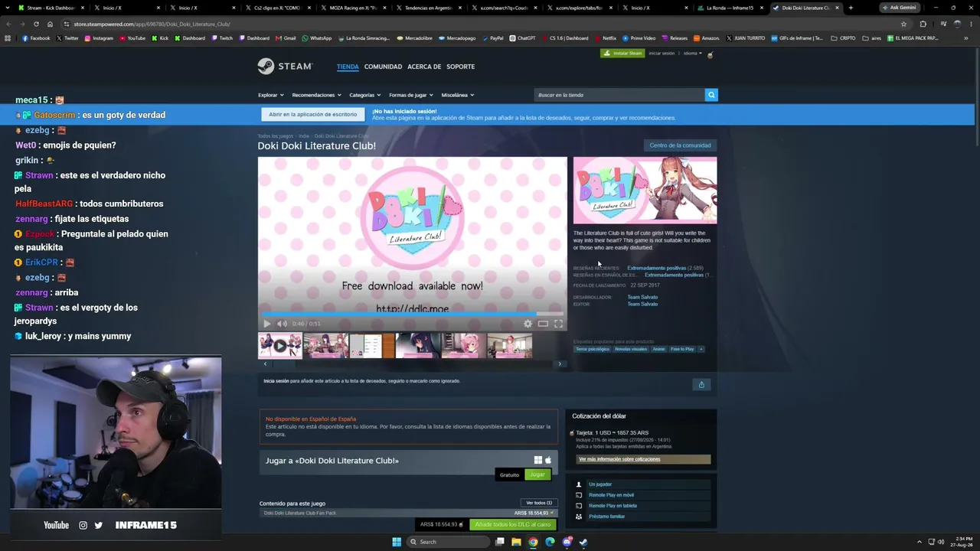Screen dimensions: 980x551
Task: Reload the page in Chrome
Action: tap(35, 24)
